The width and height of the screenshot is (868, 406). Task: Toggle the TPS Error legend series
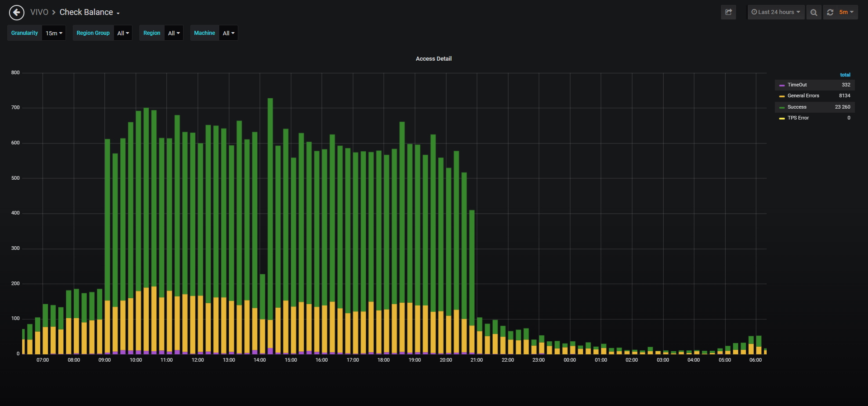click(798, 118)
